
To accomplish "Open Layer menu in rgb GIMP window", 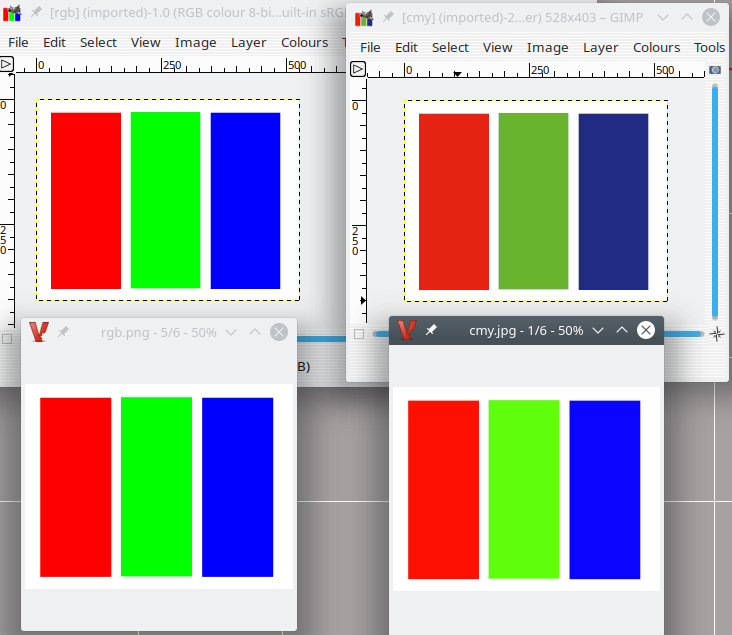I will click(x=248, y=42).
